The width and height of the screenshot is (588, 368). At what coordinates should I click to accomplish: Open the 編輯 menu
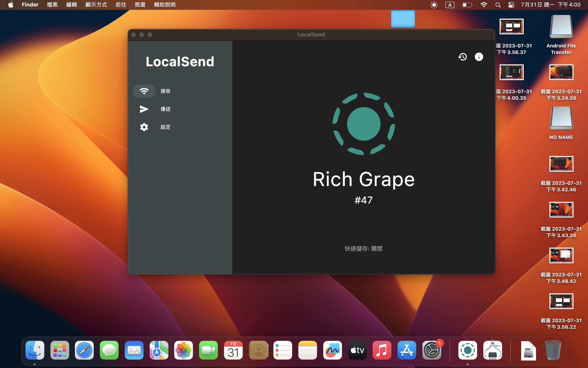pos(71,5)
